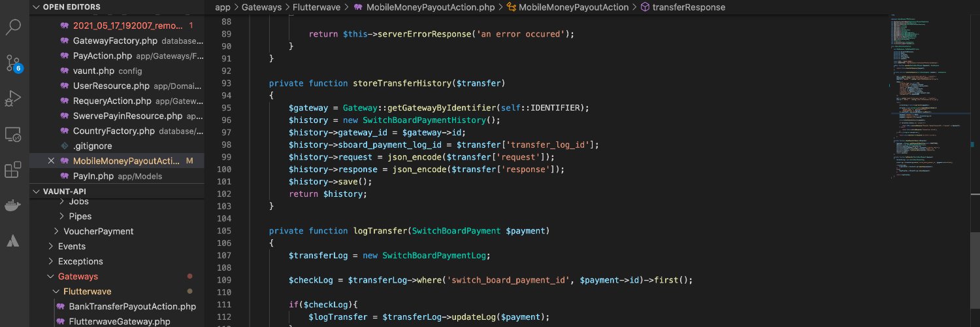This screenshot has height=327, width=980.
Task: Open BankTransferPayoutAction.php in the tree
Action: 117,306
